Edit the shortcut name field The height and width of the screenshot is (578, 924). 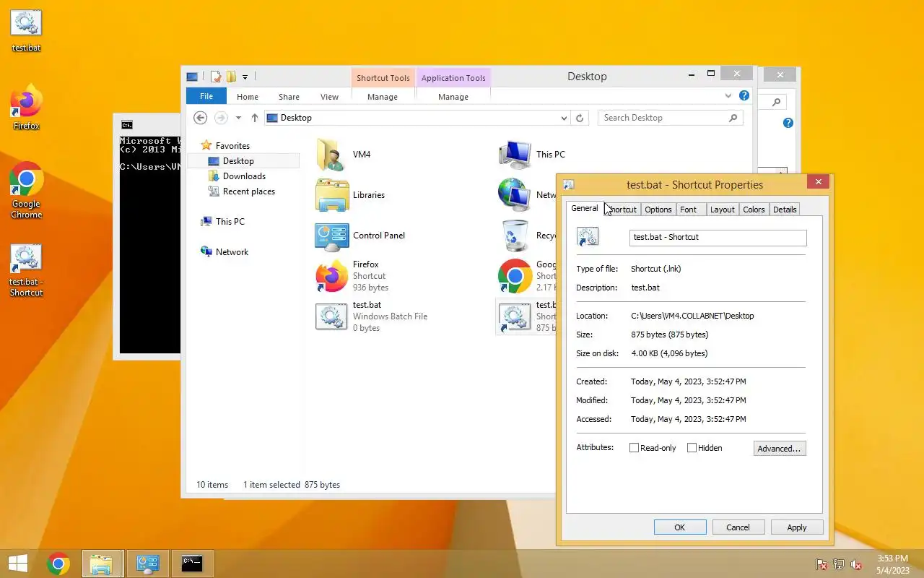718,237
